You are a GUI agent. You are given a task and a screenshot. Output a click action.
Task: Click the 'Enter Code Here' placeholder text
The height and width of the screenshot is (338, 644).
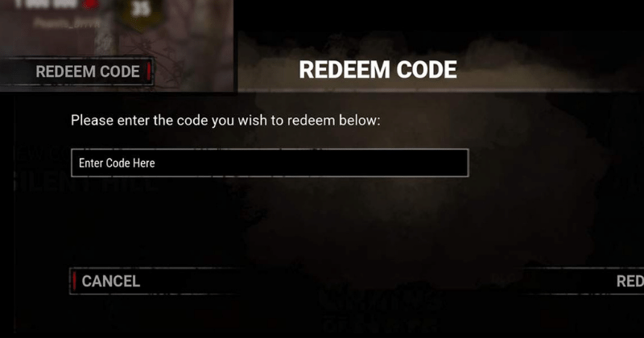coord(117,163)
